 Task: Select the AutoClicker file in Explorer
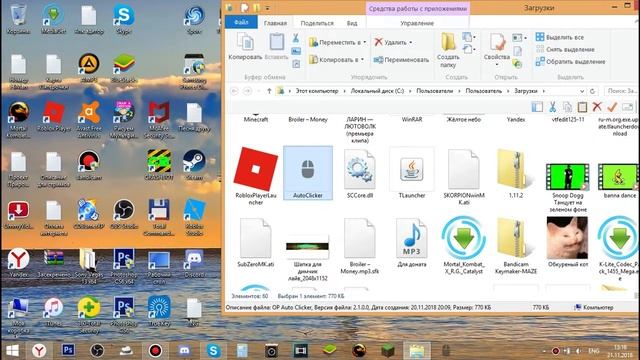coord(308,173)
